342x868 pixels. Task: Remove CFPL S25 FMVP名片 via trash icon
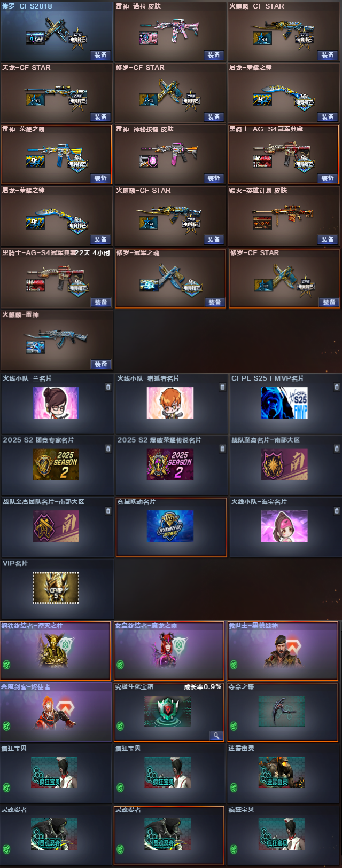pos(337,387)
